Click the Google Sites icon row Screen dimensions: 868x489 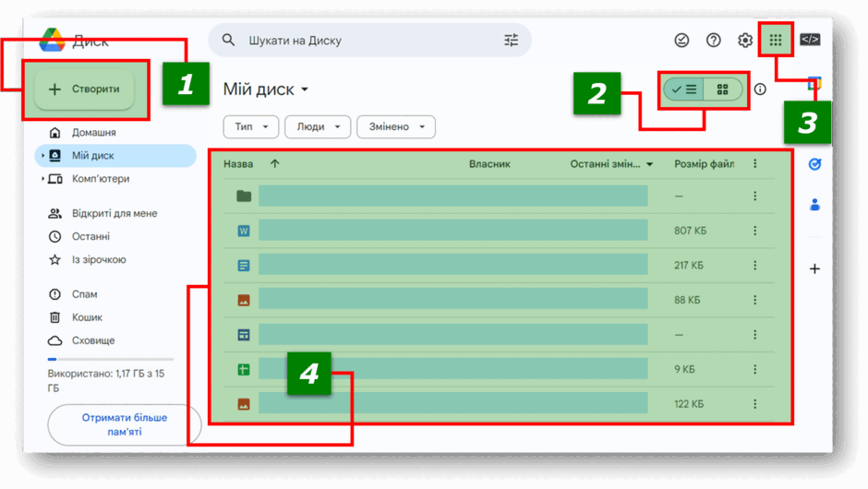coord(244,335)
